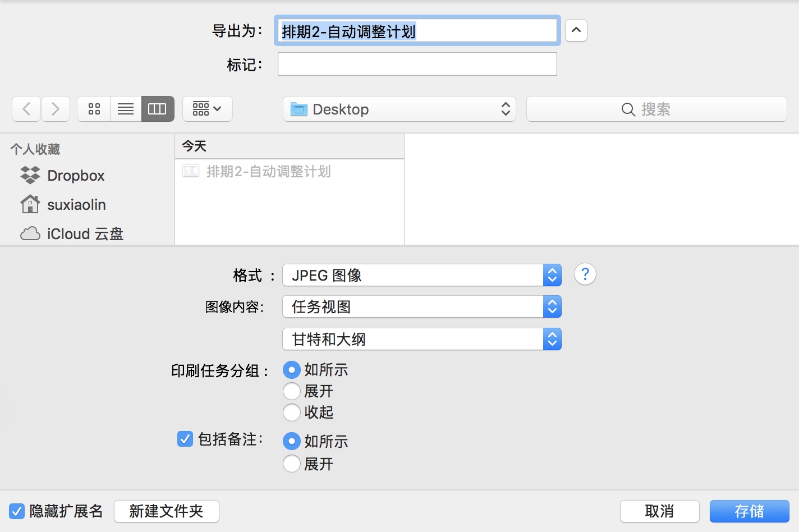Go back with the left arrow button

pyautogui.click(x=26, y=109)
